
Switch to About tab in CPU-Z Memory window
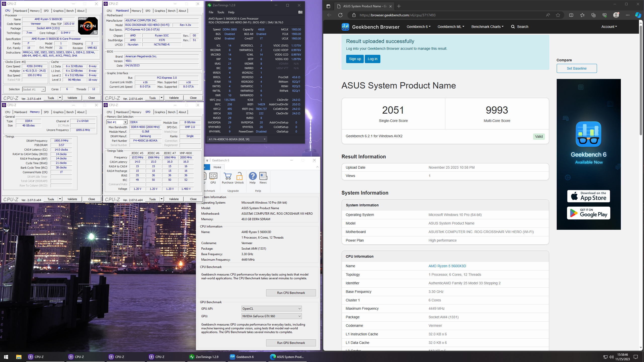point(81,112)
